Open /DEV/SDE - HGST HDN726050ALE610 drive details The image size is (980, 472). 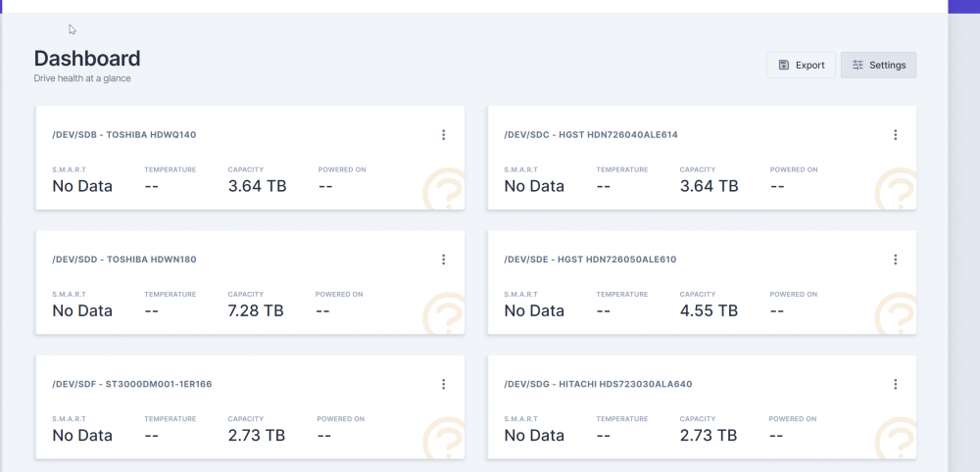point(590,260)
